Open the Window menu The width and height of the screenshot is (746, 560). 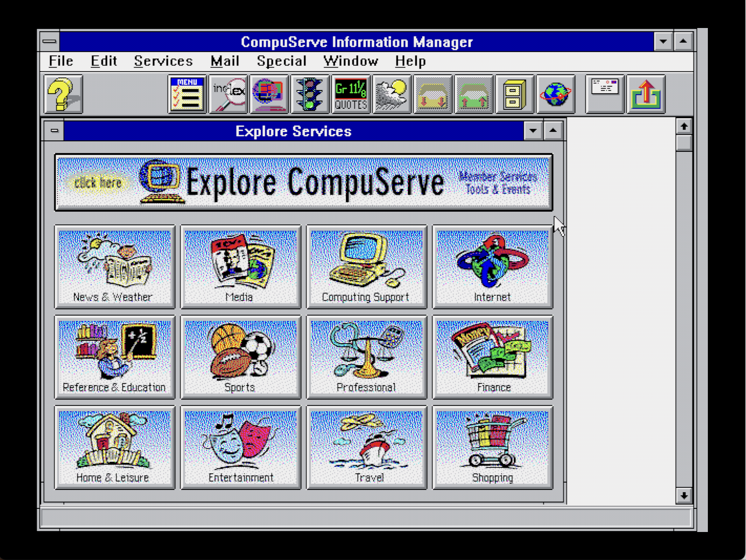click(x=351, y=61)
